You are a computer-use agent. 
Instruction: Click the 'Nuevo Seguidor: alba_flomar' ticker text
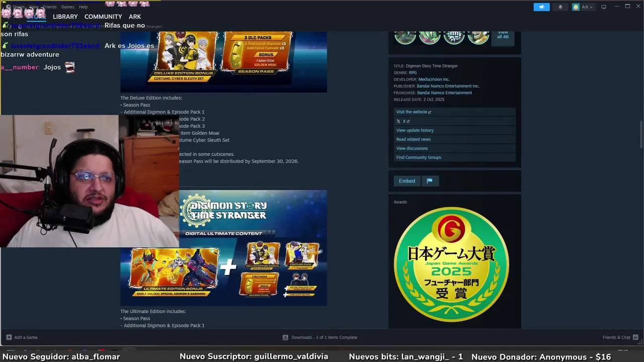tap(61, 356)
